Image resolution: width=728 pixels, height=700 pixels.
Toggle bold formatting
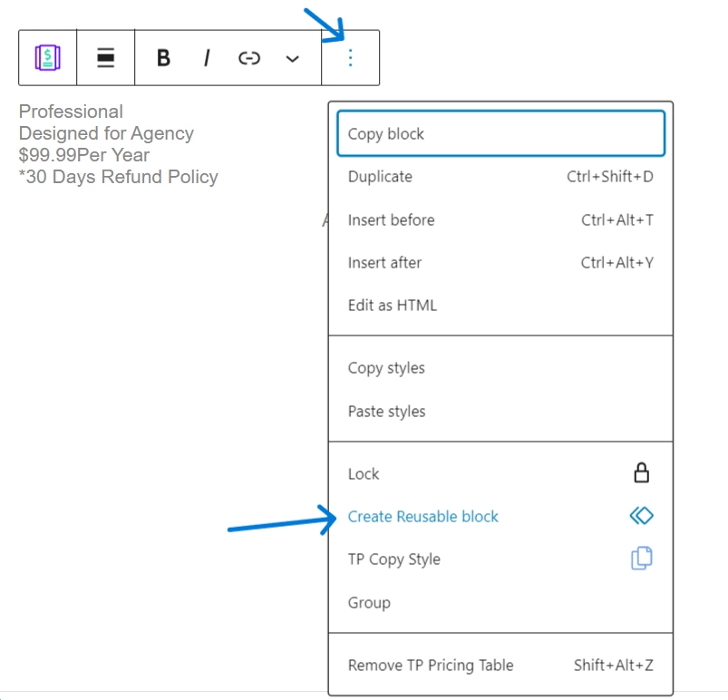(163, 58)
